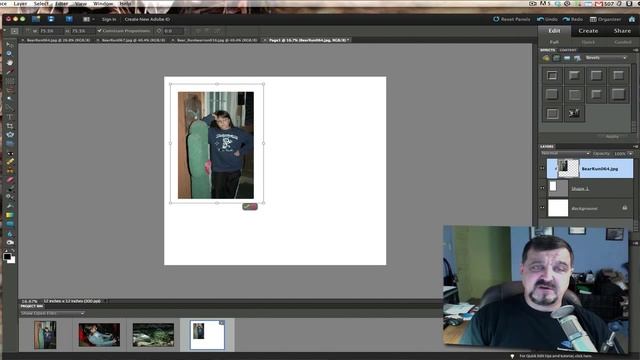This screenshot has height=360, width=640.
Task: Select first bevel style thumbnail
Action: [552, 76]
